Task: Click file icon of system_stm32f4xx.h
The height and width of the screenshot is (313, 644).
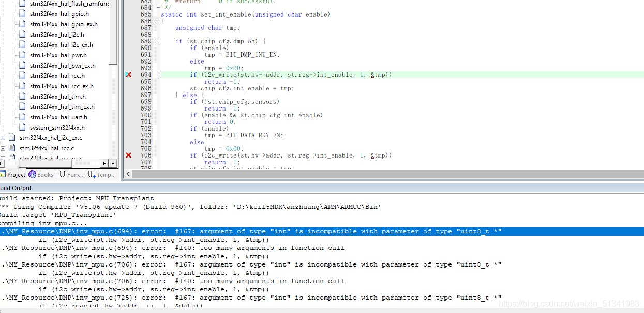Action: point(22,128)
